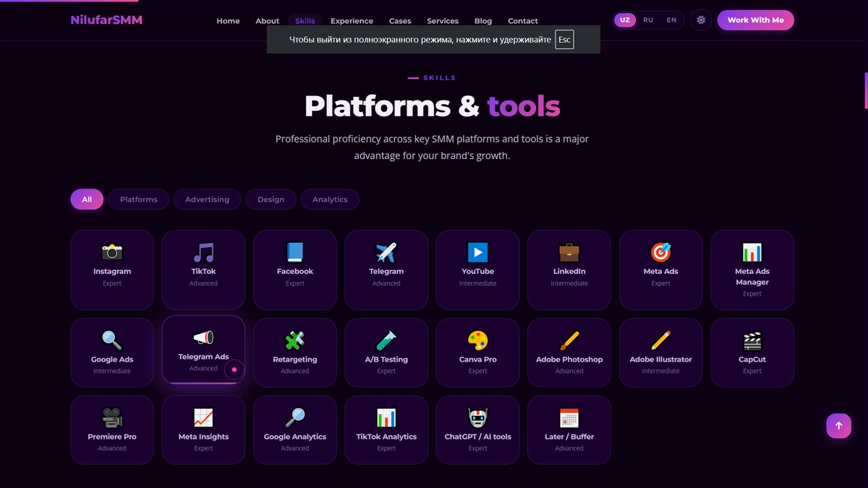
Task: Click the LinkedIn briefcase icon
Action: click(569, 252)
